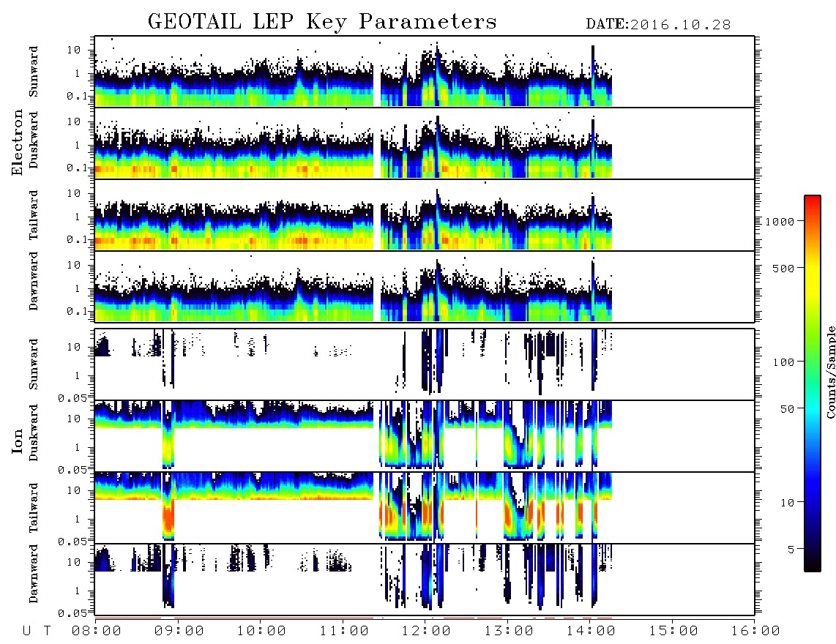Image resolution: width=836 pixels, height=644 pixels.
Task: Click the Electron 'Dawnward' axis label
Action: point(34,281)
